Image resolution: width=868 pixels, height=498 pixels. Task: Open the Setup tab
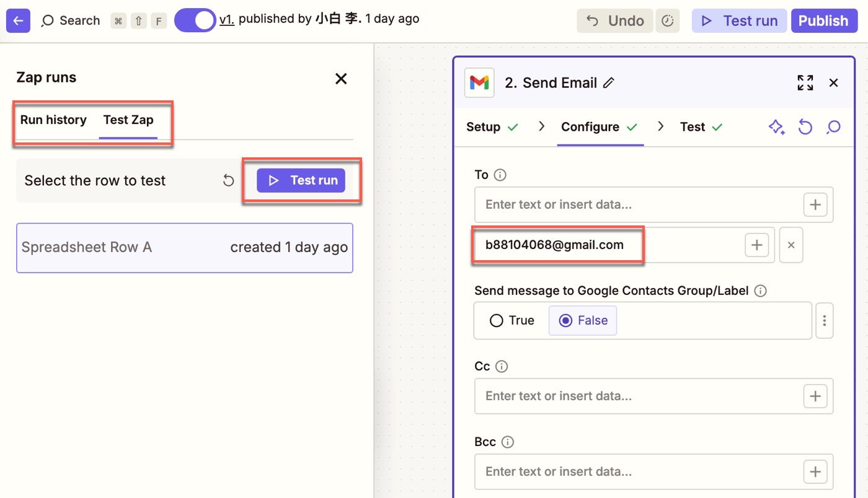[492, 127]
